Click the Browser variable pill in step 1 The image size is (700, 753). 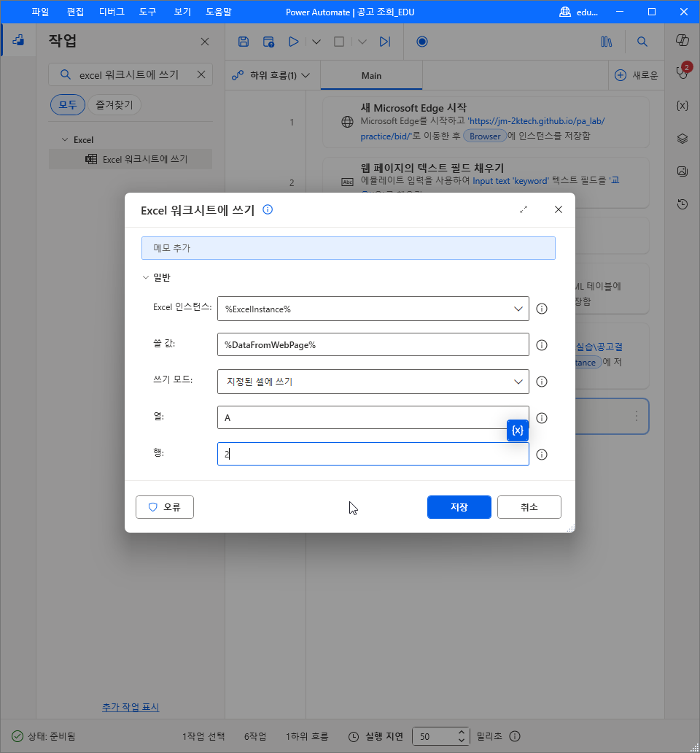coord(485,136)
